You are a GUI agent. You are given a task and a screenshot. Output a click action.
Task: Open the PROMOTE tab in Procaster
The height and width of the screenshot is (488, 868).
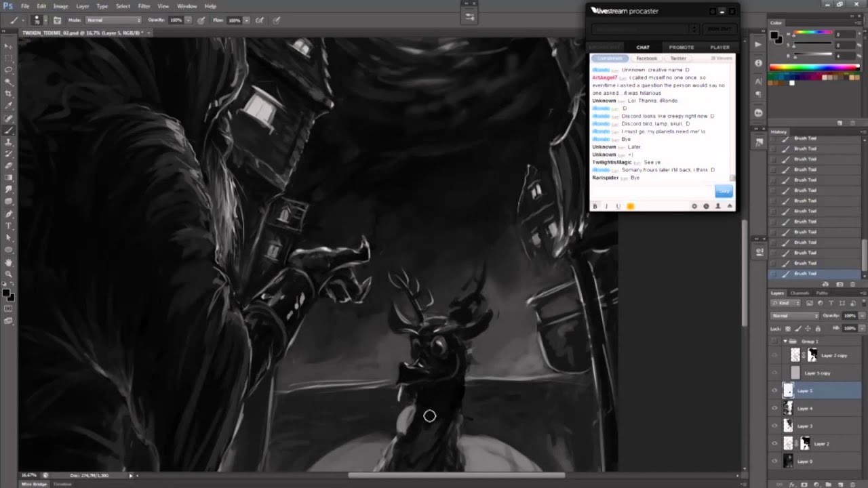pyautogui.click(x=681, y=47)
